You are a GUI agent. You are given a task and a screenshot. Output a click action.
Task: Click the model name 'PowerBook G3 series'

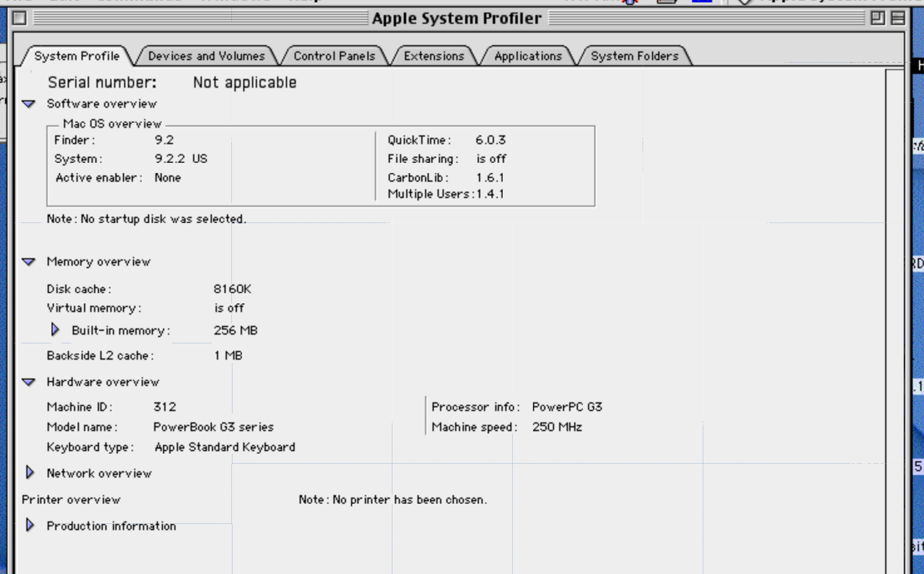(x=213, y=427)
